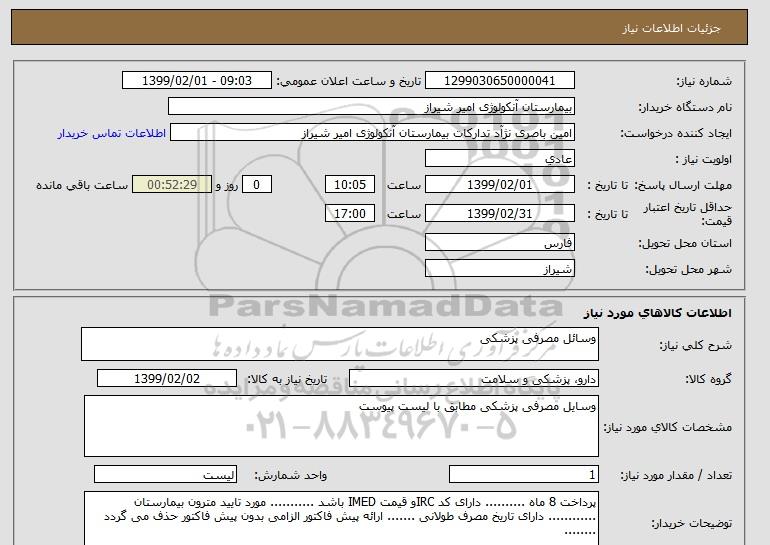Screen dimensions: 770x545
Task: Click the شماره نیاز label
Action: (704, 81)
